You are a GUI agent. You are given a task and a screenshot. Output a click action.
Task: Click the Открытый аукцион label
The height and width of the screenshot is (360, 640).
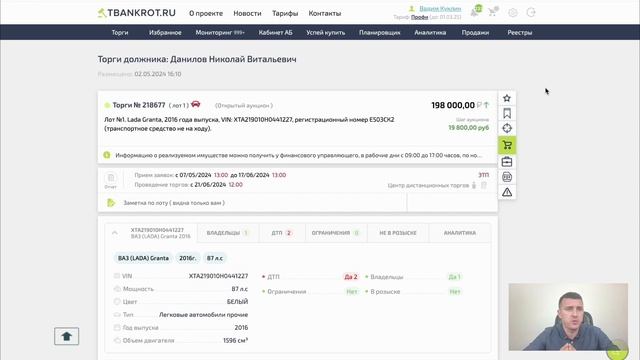coord(244,105)
